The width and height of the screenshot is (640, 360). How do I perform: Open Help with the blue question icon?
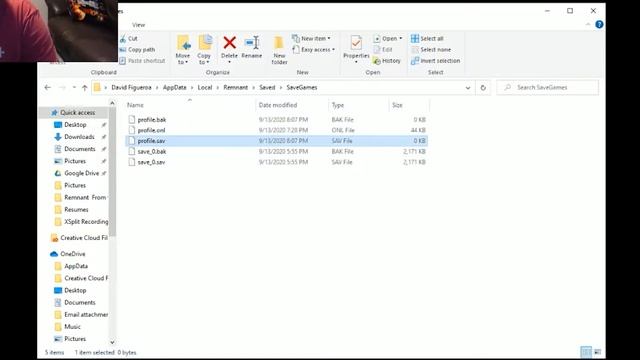tap(599, 24)
